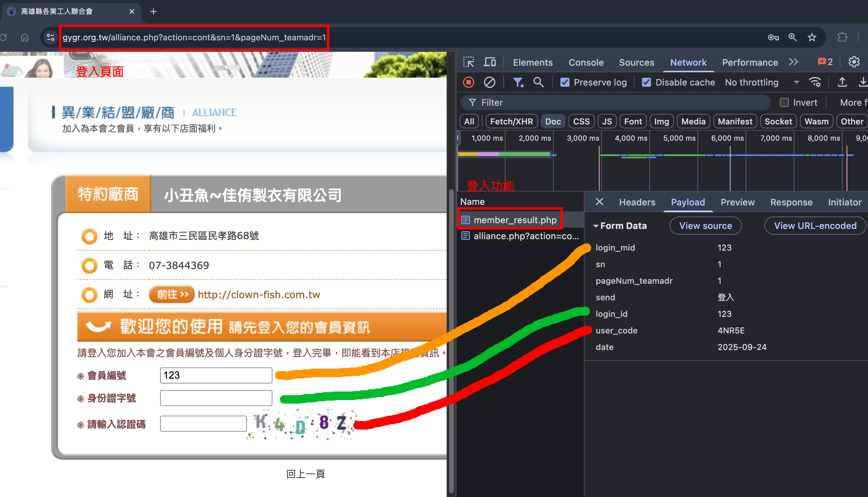Focus the 會員編號 input field
This screenshot has width=868, height=497.
216,375
